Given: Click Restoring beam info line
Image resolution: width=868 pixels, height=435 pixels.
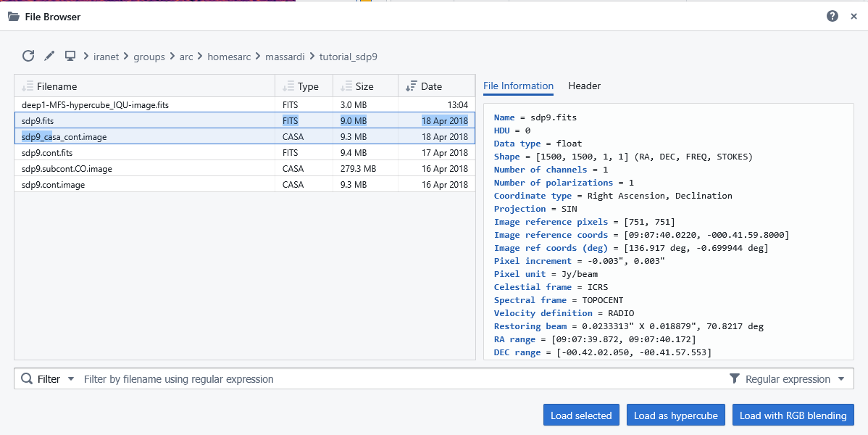Looking at the screenshot, I should pyautogui.click(x=629, y=326).
